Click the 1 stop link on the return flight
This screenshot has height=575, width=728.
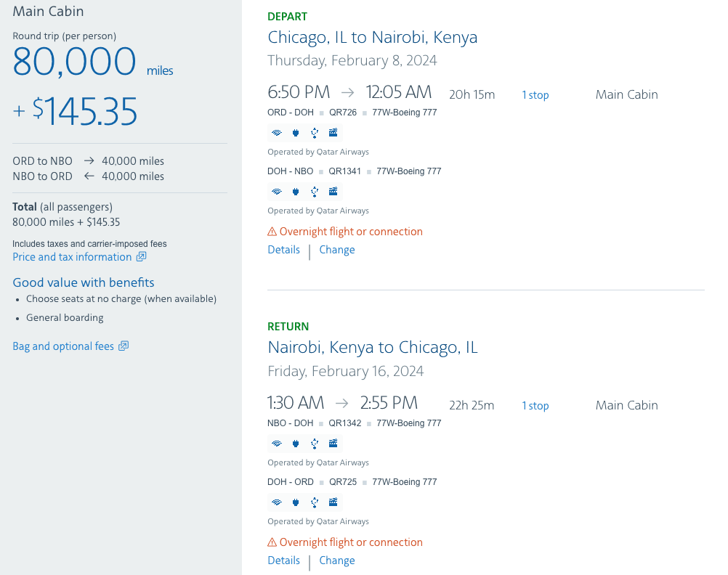(x=535, y=405)
